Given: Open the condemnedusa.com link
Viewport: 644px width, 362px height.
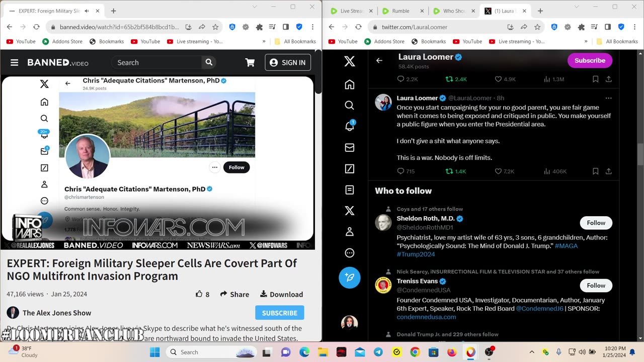Looking at the screenshot, I should point(426,317).
